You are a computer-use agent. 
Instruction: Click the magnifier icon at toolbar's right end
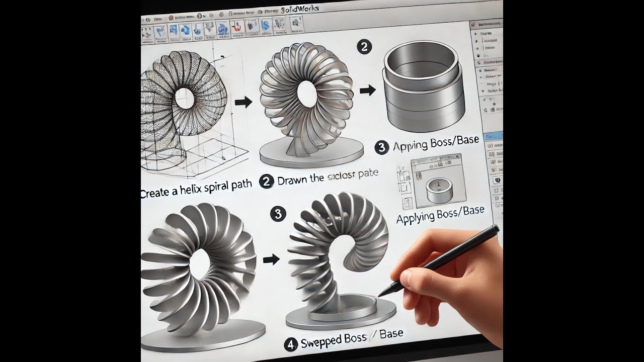(x=297, y=23)
